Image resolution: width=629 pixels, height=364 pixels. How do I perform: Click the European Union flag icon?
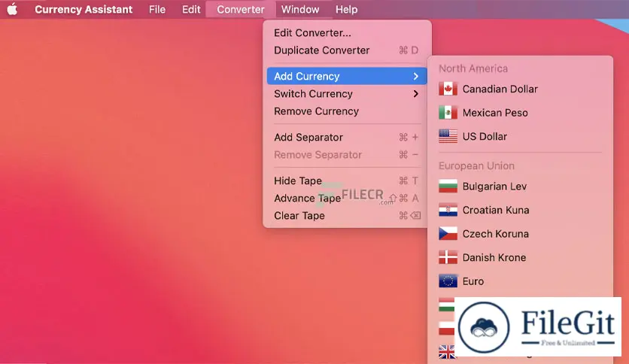(448, 281)
